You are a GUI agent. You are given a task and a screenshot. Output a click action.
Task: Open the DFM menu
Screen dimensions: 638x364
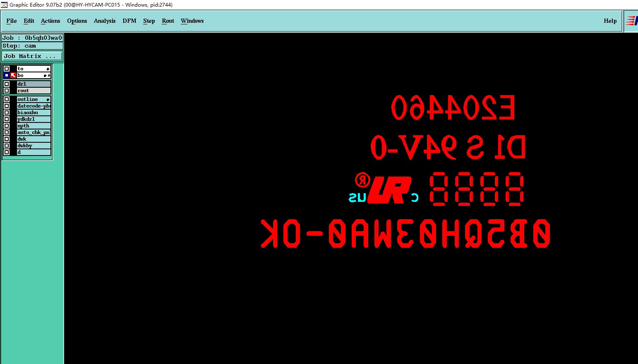(130, 21)
